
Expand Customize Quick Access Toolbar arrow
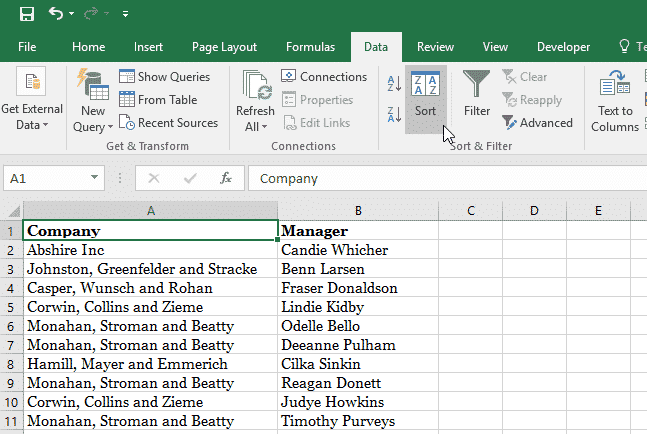[x=125, y=14]
